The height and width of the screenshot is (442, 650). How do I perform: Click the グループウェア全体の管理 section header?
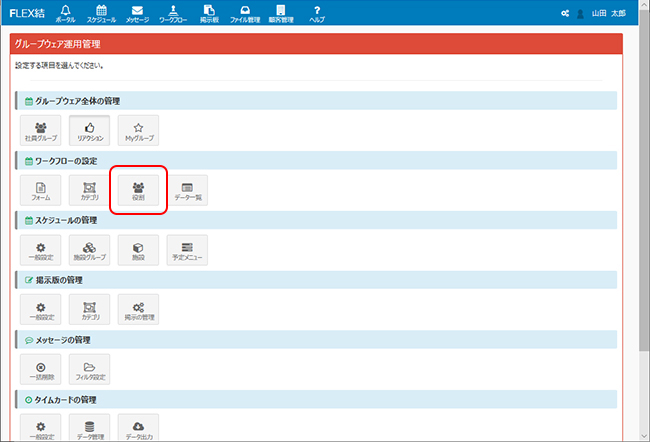click(x=316, y=101)
